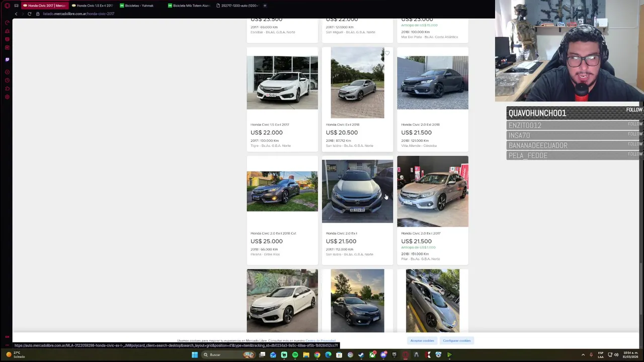This screenshot has width=644, height=362.
Task: Click the address bar URL
Action: (78, 14)
